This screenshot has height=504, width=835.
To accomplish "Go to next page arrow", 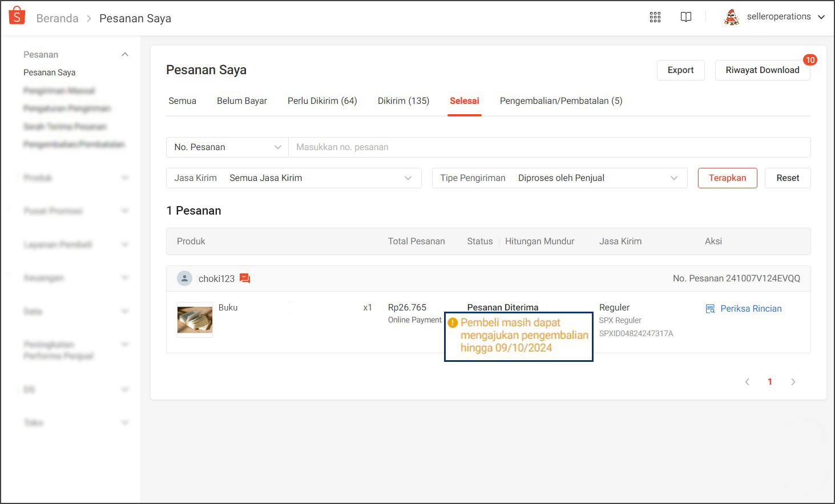I will (793, 382).
